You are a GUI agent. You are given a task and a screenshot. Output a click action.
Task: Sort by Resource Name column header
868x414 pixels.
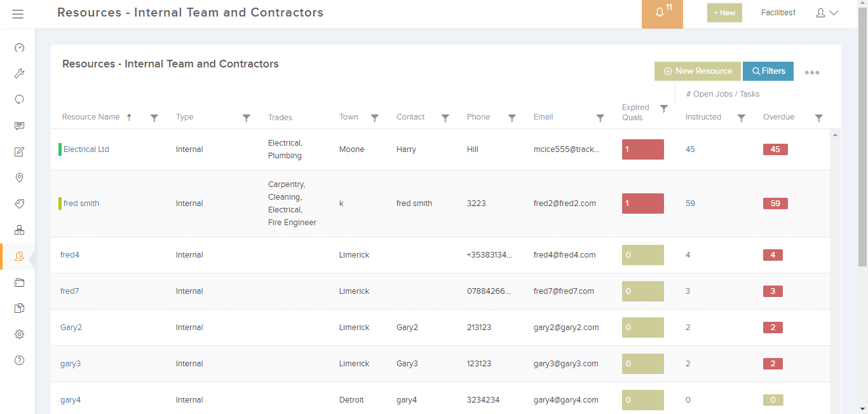91,117
